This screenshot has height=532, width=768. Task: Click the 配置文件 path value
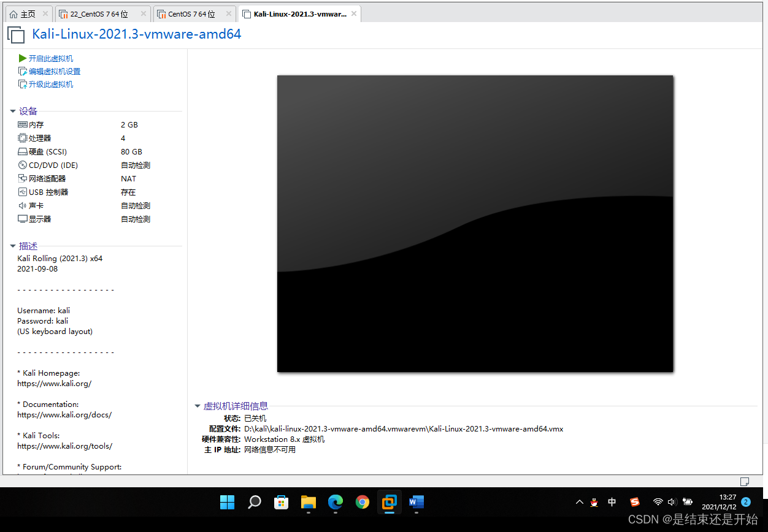point(404,428)
